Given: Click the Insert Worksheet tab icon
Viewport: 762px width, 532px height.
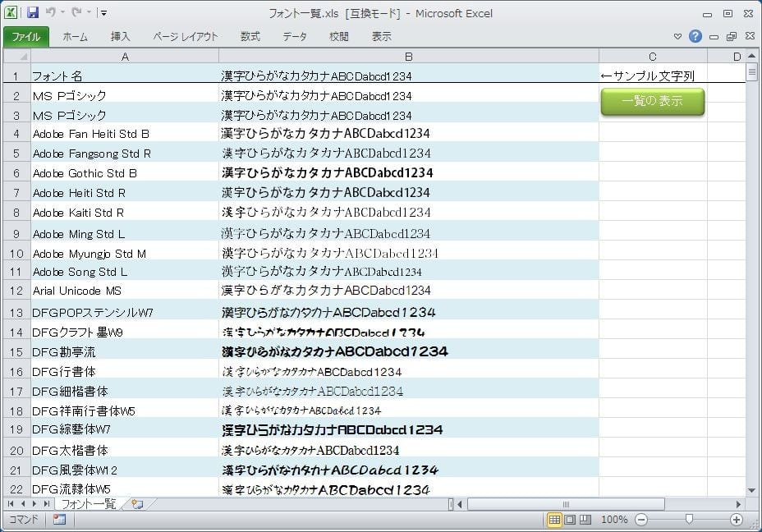Looking at the screenshot, I should tap(136, 504).
